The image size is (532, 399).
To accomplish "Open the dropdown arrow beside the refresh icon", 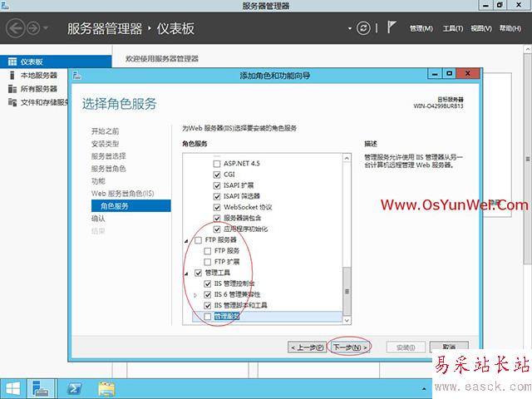I will tap(350, 28).
